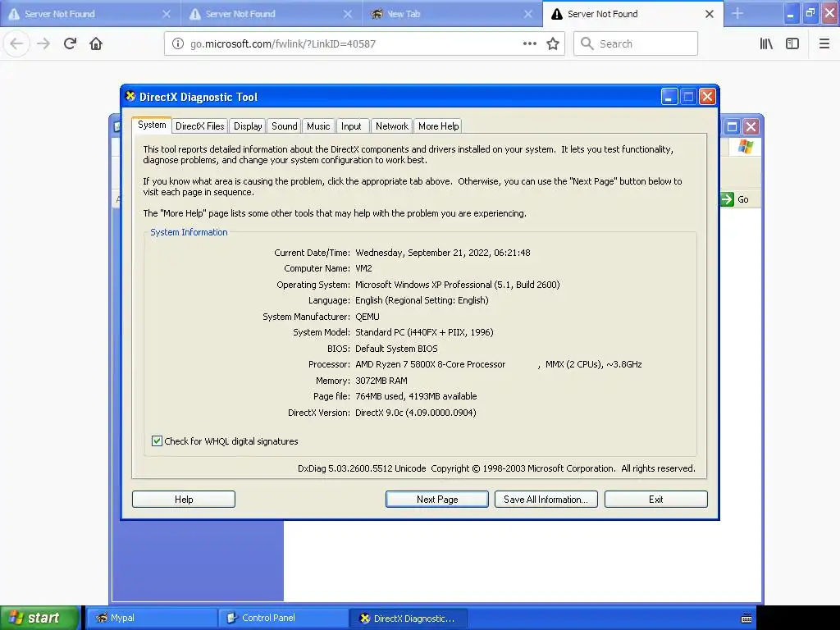Minimize the Mypal browser window
This screenshot has height=630, width=840.
(x=791, y=13)
